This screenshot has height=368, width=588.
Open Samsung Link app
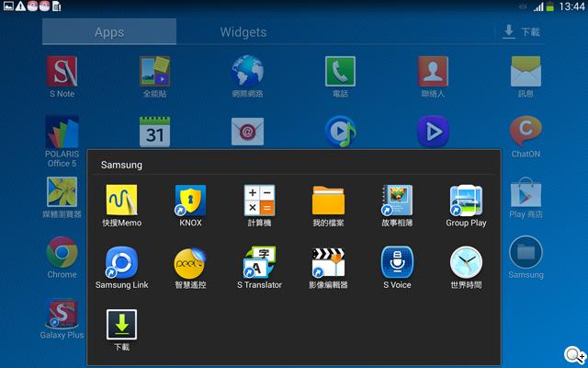pos(121,263)
